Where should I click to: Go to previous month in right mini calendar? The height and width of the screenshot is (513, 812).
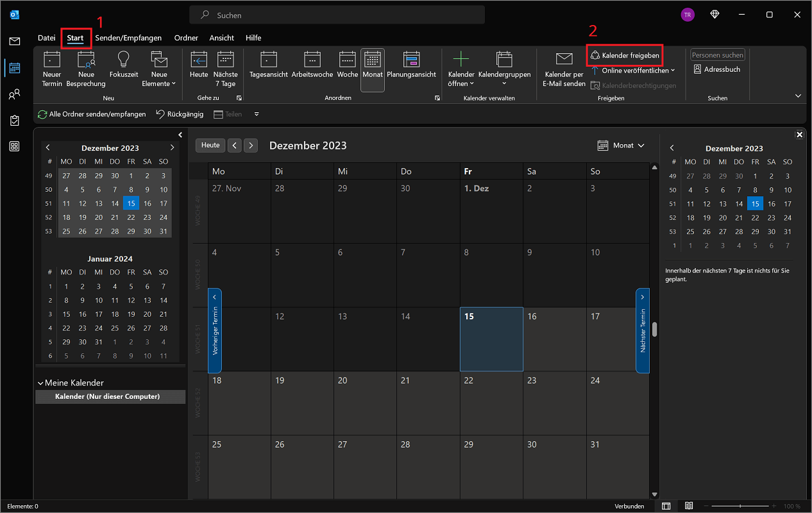tap(672, 148)
